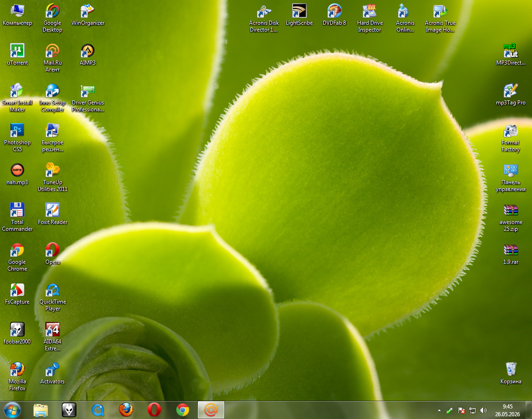
Task: Select the Opera desktop shortcut
Action: tap(52, 254)
